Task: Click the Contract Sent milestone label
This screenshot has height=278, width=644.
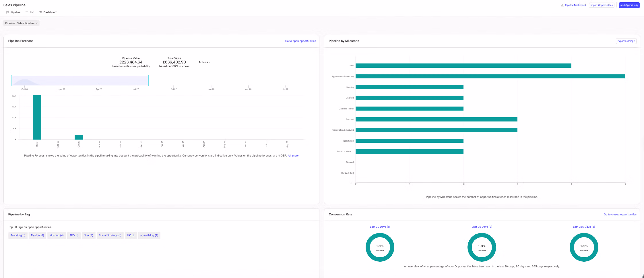Action: tap(347, 173)
